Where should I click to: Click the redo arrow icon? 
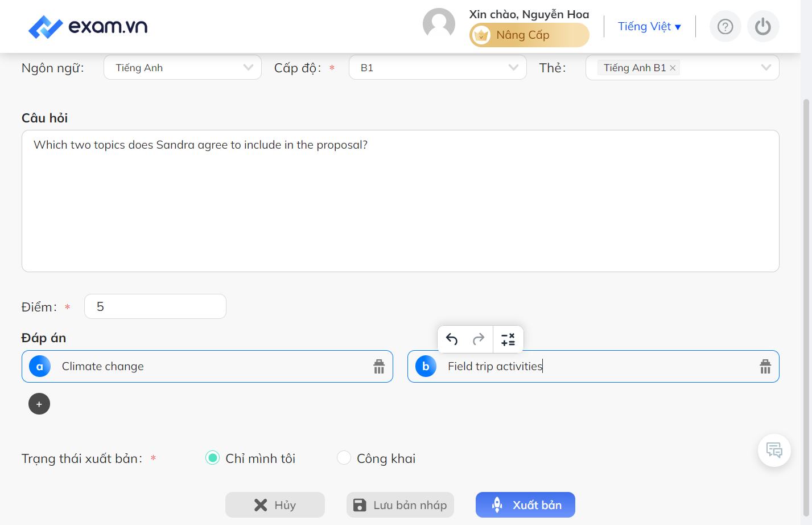[x=479, y=339]
